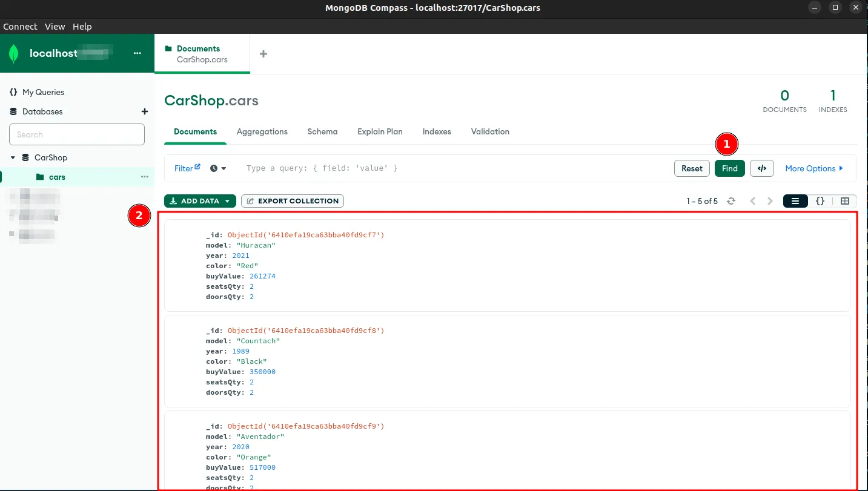Click the CarShop.cars namespace heading
This screenshot has height=491, width=868.
point(211,101)
